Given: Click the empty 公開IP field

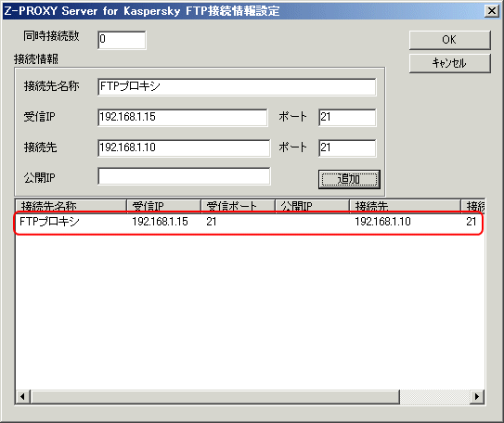Looking at the screenshot, I should pyautogui.click(x=184, y=176).
